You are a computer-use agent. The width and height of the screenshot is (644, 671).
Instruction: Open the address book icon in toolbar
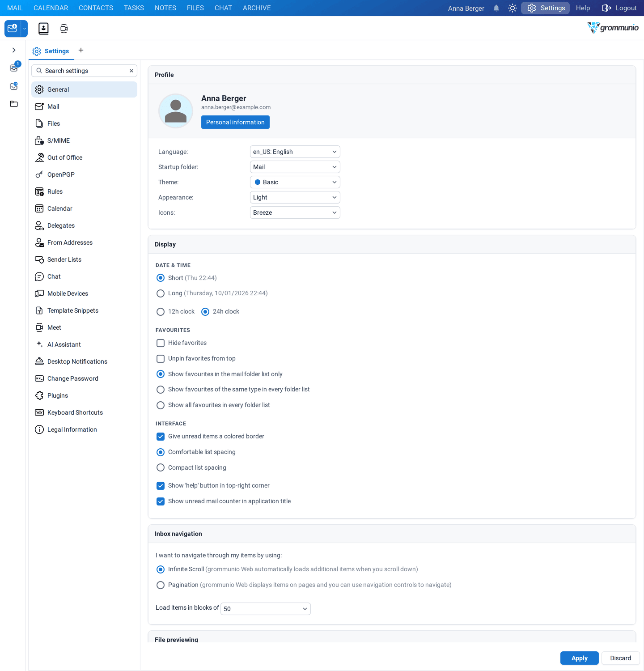click(43, 29)
